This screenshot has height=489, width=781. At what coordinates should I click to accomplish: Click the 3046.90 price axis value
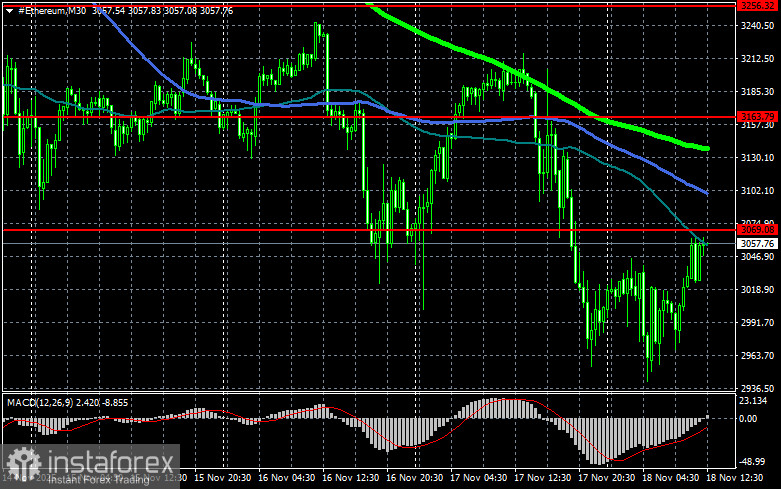tap(757, 256)
